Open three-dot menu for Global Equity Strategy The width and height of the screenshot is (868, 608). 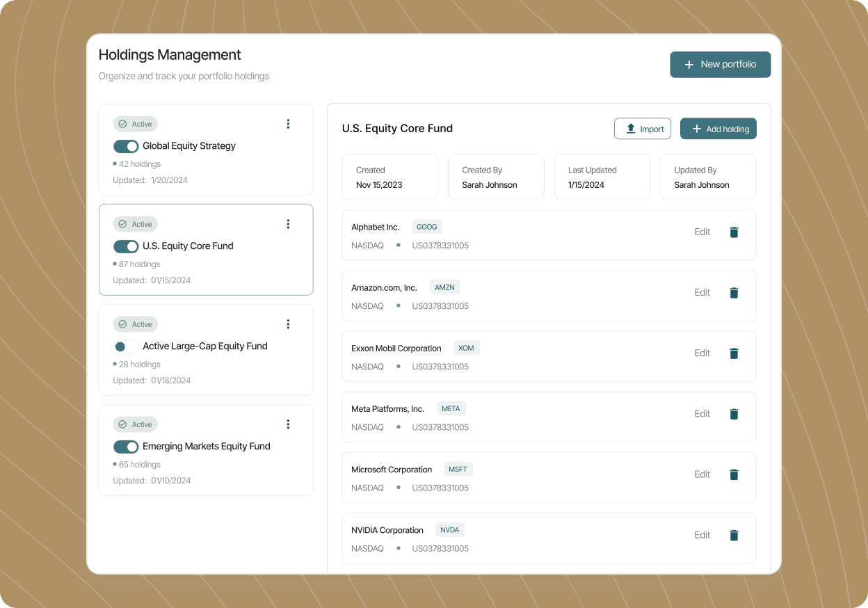[x=288, y=124]
